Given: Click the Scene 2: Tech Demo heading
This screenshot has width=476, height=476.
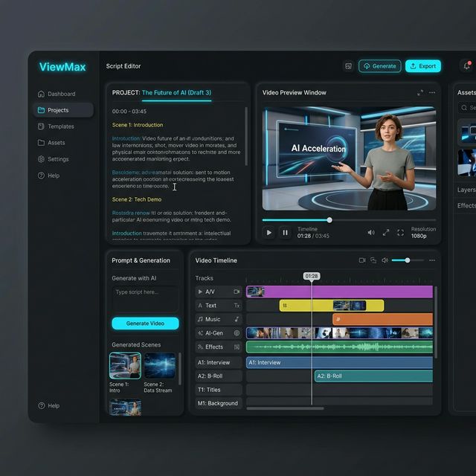Looking at the screenshot, I should click(x=137, y=199).
